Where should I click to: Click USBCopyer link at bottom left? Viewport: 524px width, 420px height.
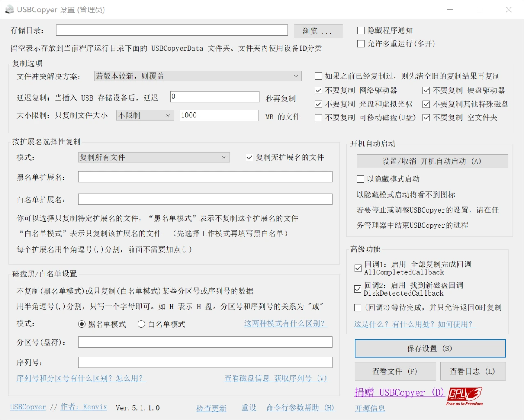[x=28, y=407]
